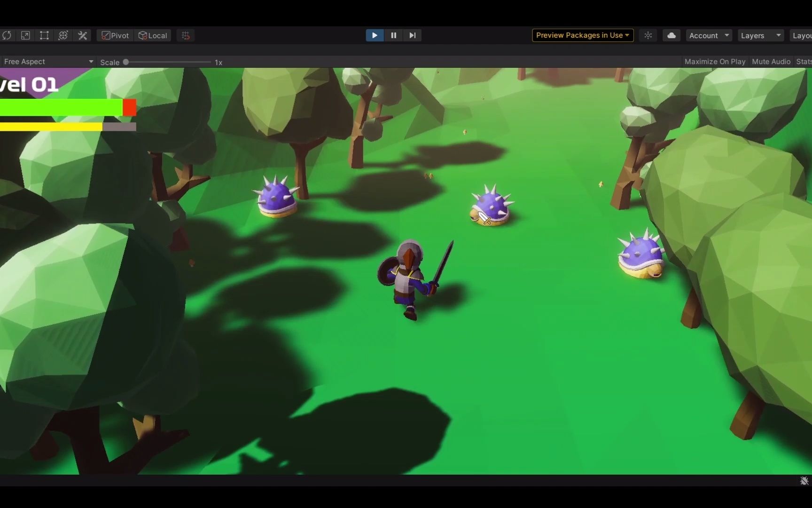The image size is (812, 508).
Task: Switch Local to Global orientation
Action: (x=153, y=35)
